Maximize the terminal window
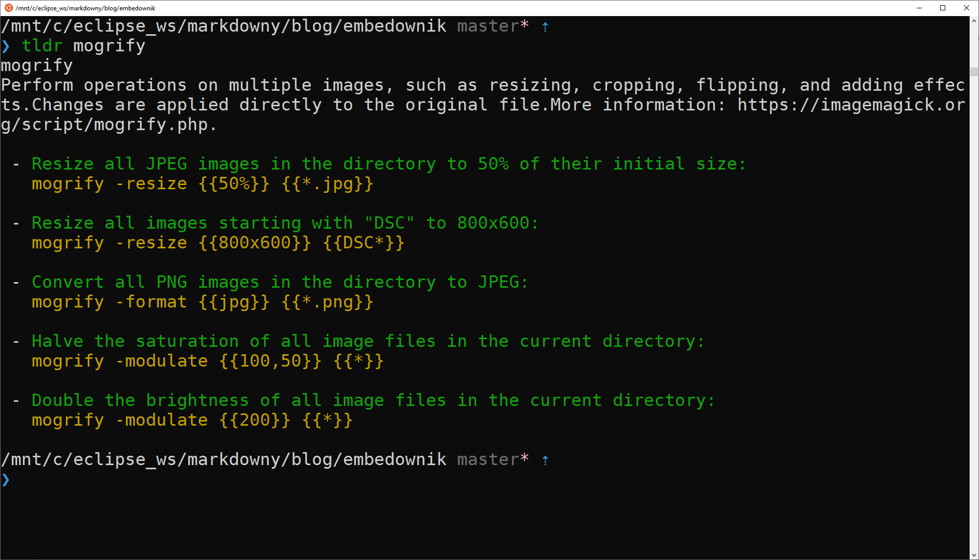Viewport: 979px width, 560px height. (x=943, y=8)
